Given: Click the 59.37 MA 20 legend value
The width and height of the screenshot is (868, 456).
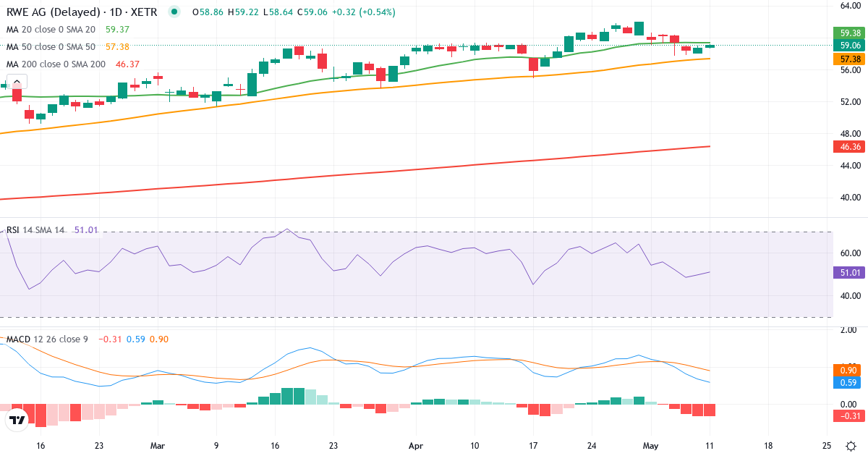Looking at the screenshot, I should click(x=117, y=30).
